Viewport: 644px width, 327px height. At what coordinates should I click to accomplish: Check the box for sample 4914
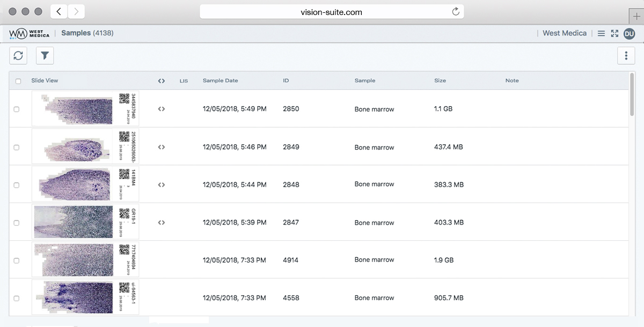point(16,261)
